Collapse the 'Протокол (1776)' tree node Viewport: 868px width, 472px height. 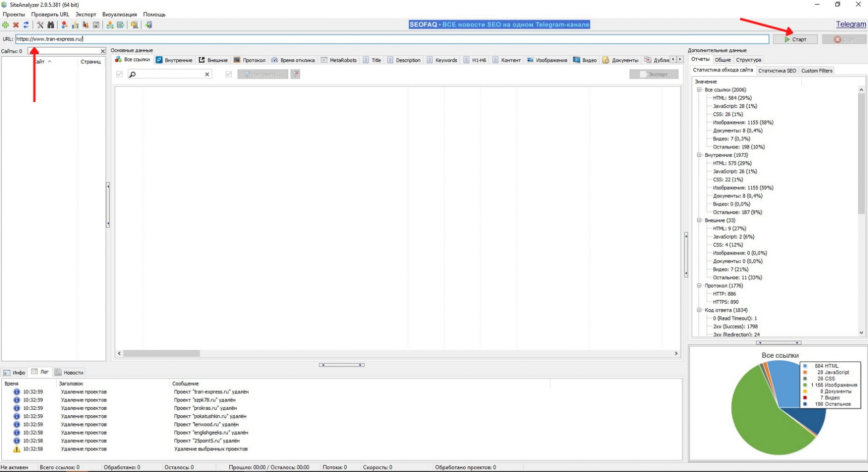coord(699,286)
